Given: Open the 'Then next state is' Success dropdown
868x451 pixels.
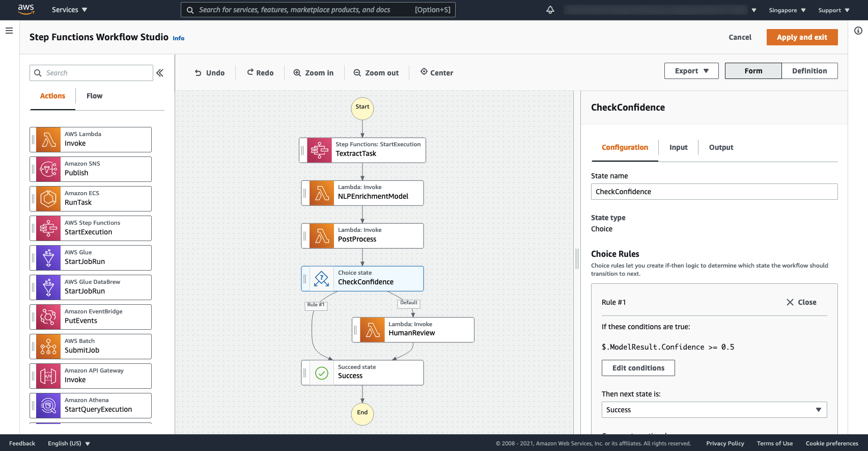Looking at the screenshot, I should coord(714,410).
